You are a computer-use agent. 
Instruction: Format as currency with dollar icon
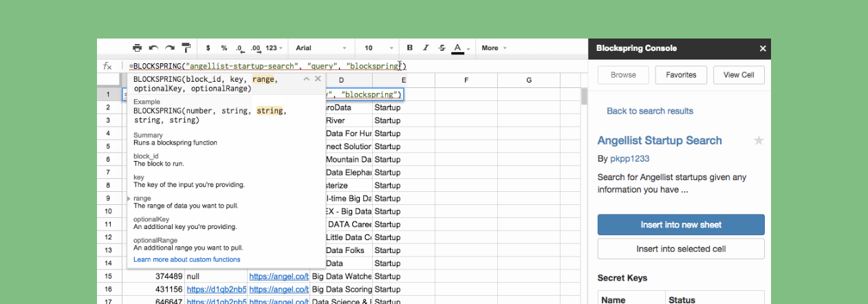click(x=208, y=48)
